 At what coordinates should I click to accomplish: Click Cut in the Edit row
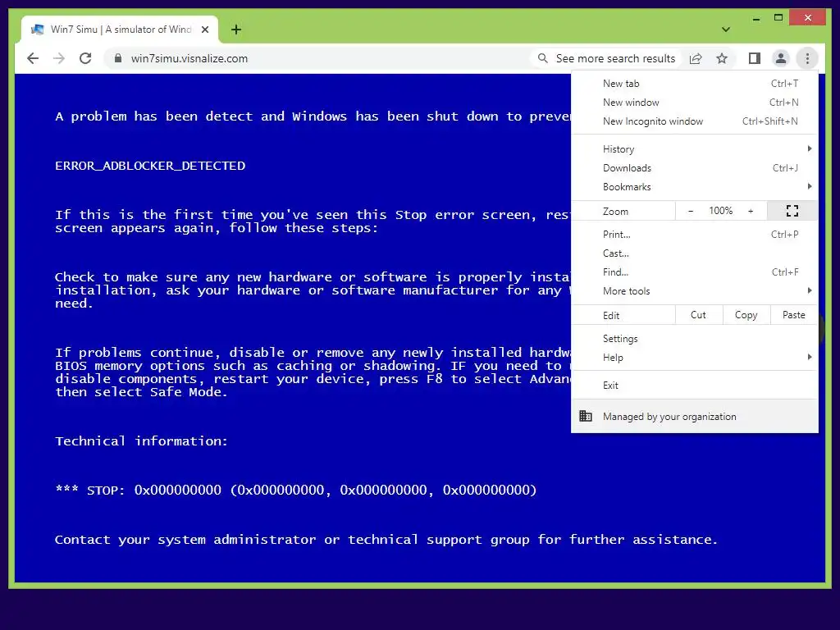(699, 315)
